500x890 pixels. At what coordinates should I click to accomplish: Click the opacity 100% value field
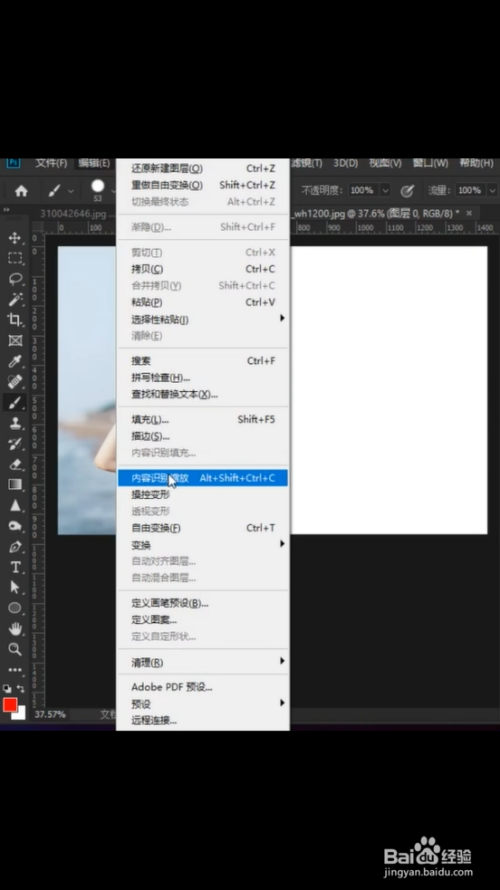pos(362,191)
